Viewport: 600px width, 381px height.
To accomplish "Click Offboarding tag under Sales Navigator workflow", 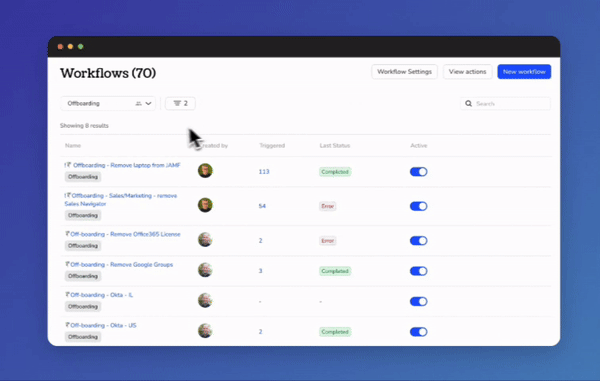I will point(83,215).
